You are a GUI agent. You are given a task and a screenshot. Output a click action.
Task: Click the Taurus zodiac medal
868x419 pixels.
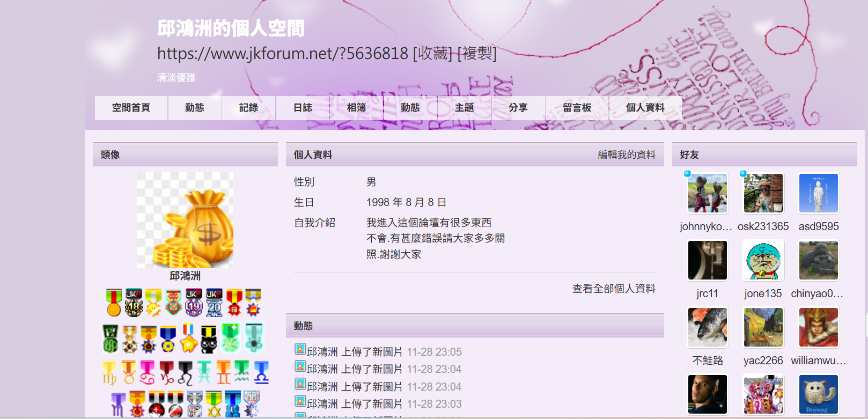[128, 372]
